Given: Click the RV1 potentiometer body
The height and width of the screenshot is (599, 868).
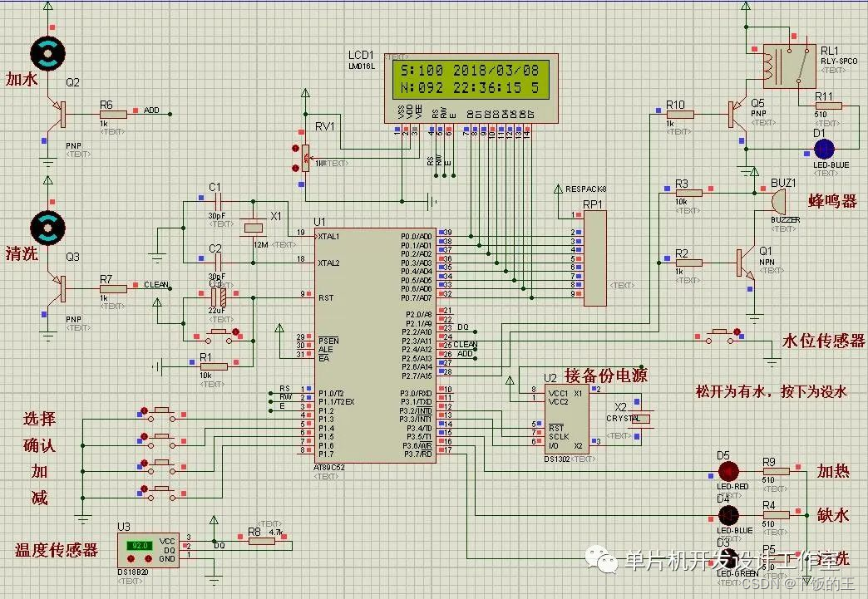Looking at the screenshot, I should [305, 158].
